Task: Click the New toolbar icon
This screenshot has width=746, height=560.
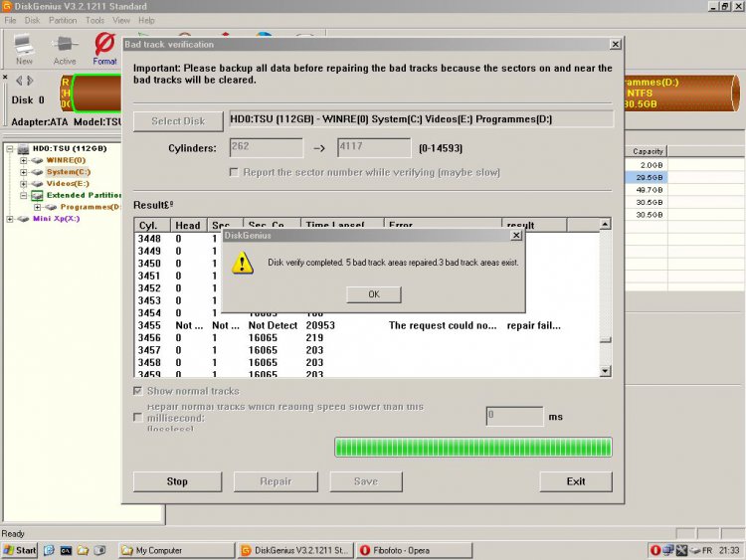Action: (x=24, y=49)
